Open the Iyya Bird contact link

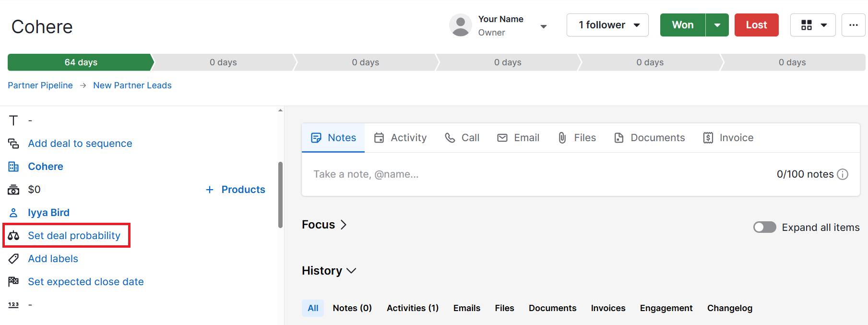coord(48,213)
